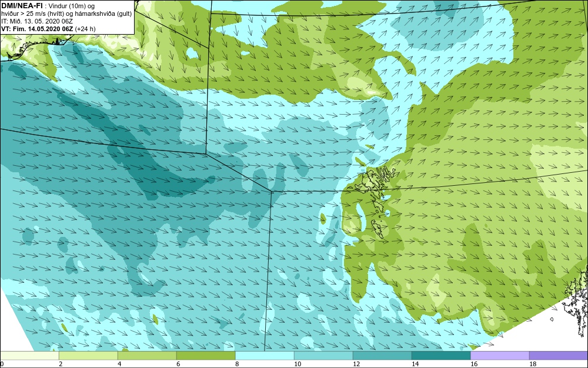Image resolution: width=588 pixels, height=368 pixels.
Task: Click the Iceland coastline at the top-left
Action: click(36, 49)
